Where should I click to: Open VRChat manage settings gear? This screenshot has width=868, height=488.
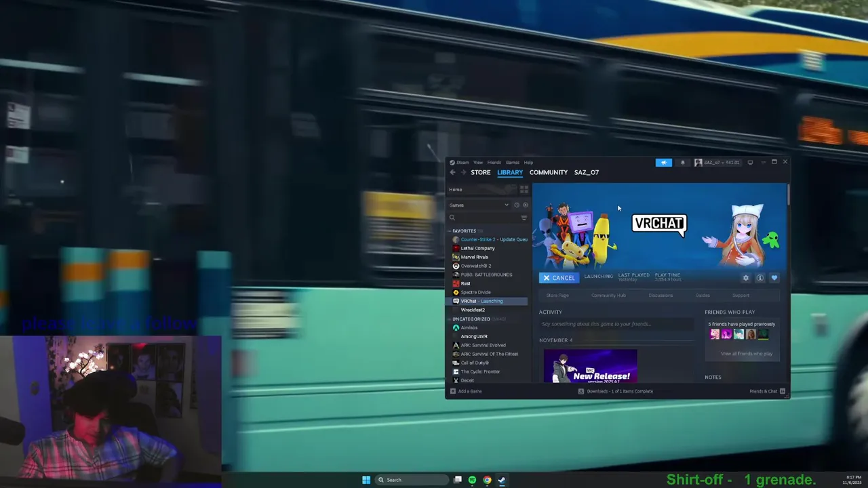746,278
